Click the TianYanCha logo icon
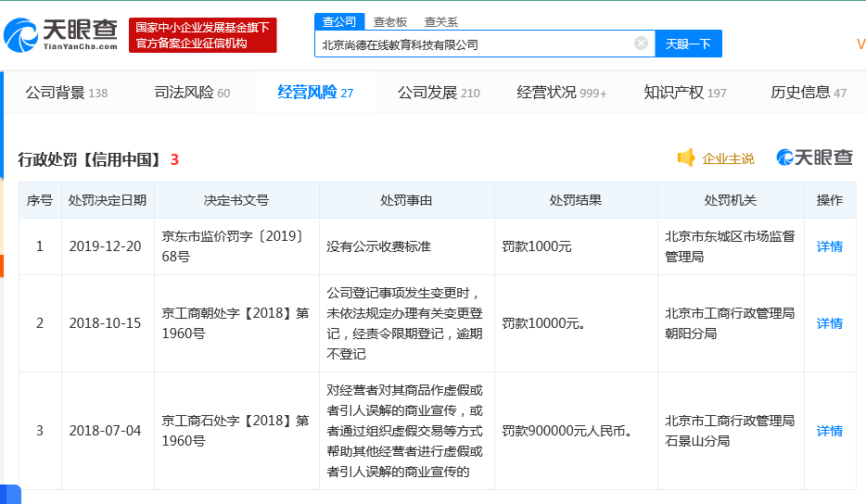Screen dimensions: 866x504 click(x=21, y=35)
